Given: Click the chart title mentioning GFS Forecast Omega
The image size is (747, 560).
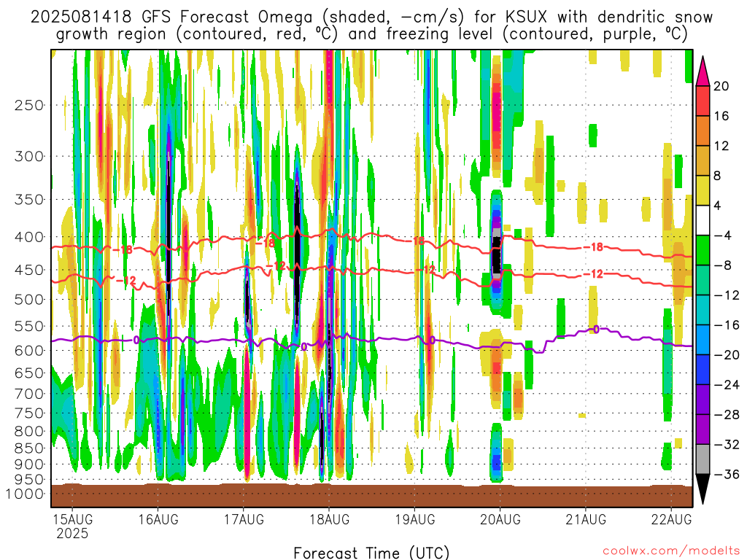Looking at the screenshot, I should [x=371, y=17].
